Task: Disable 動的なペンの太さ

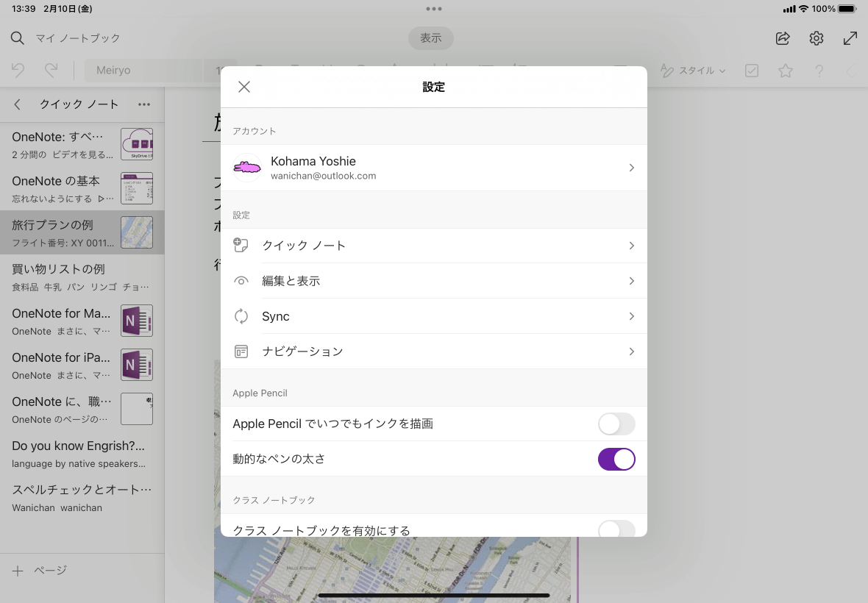Action: point(616,459)
